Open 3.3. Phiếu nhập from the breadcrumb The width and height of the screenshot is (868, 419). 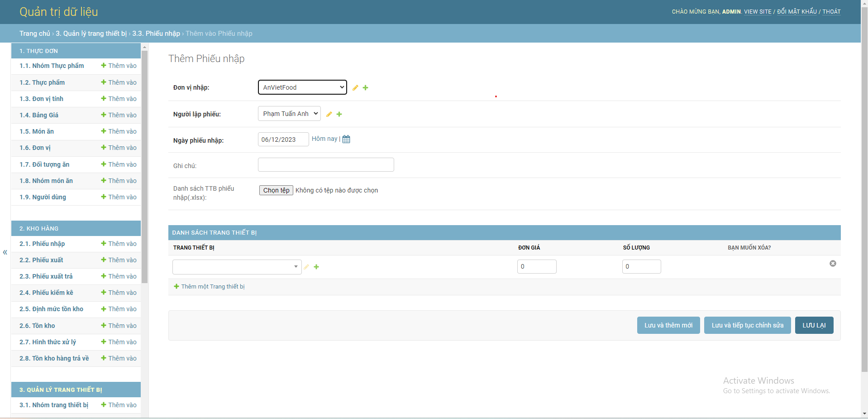pyautogui.click(x=156, y=33)
